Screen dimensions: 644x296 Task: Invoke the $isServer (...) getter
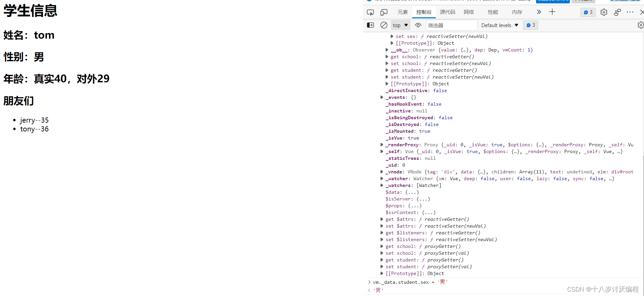point(423,199)
